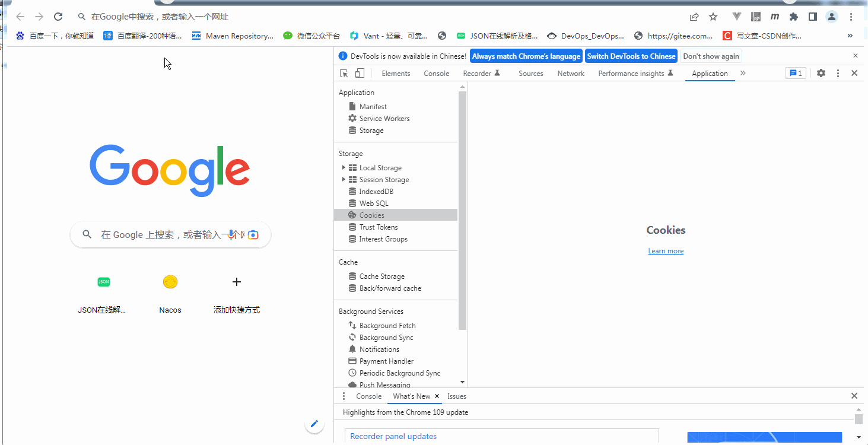Click the browser back arrow
The height and width of the screenshot is (445, 868).
(x=20, y=17)
